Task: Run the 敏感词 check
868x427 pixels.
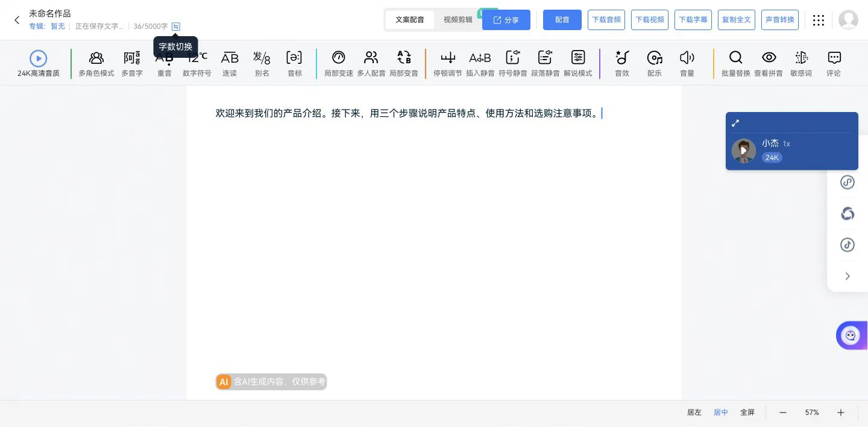Action: point(801,64)
